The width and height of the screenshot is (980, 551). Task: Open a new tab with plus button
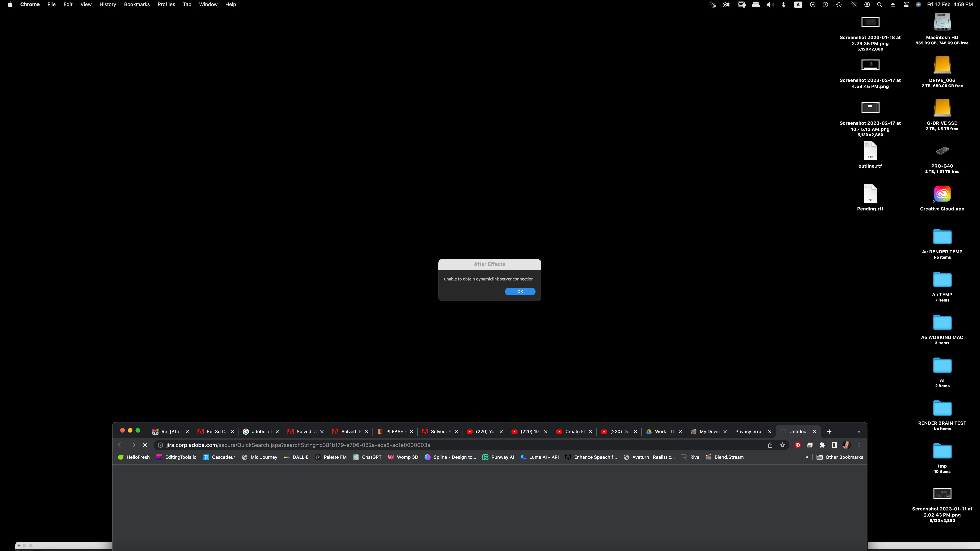point(829,432)
